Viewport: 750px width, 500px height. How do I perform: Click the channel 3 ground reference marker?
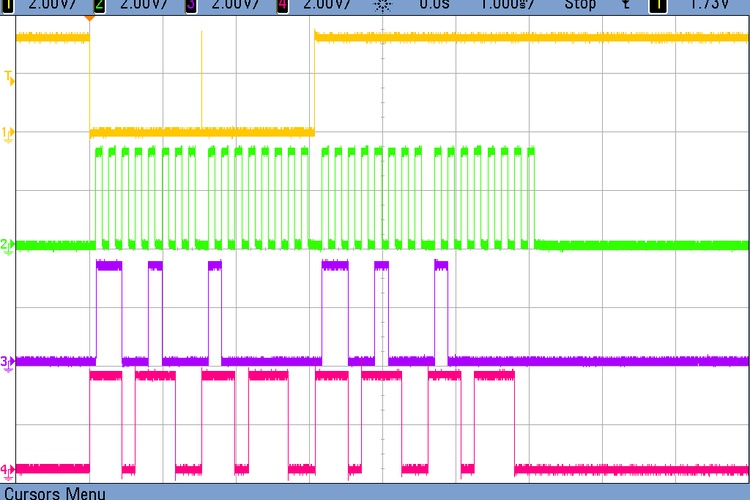[x=8, y=361]
